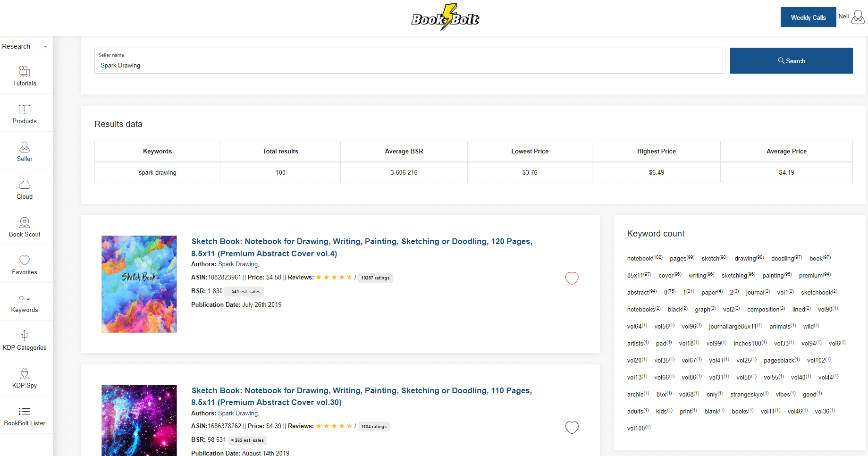This screenshot has height=456, width=868.
Task: Open the Favorites heart icon in sidebar
Action: 25,260
